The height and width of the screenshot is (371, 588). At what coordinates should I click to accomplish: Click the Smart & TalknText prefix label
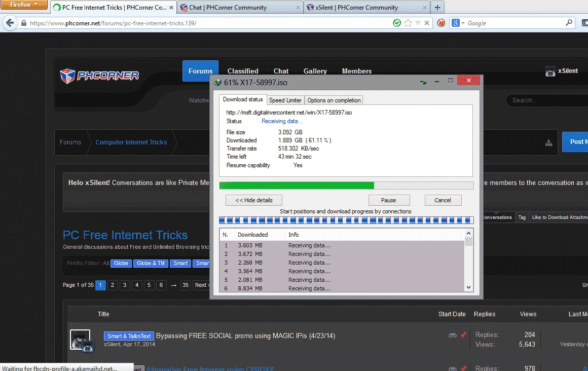[x=129, y=336]
